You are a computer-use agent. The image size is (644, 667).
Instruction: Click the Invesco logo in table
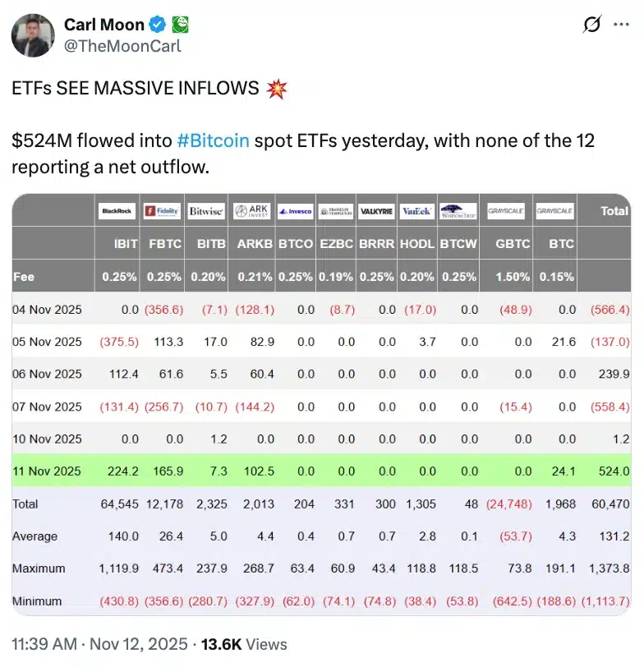click(x=296, y=211)
